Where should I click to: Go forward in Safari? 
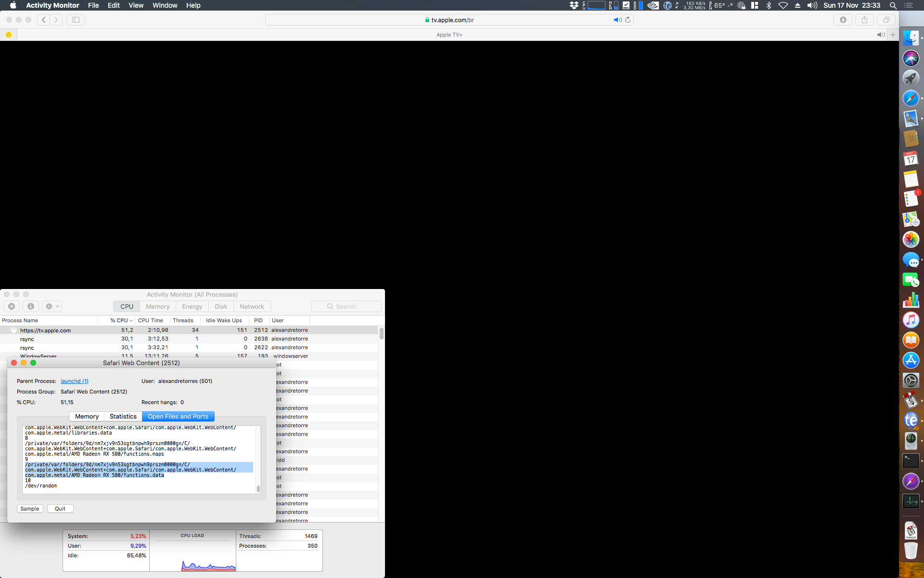[x=56, y=20]
